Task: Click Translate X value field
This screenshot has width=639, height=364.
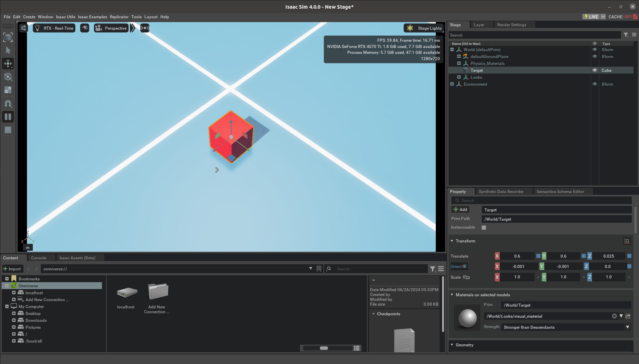Action: [x=517, y=256]
